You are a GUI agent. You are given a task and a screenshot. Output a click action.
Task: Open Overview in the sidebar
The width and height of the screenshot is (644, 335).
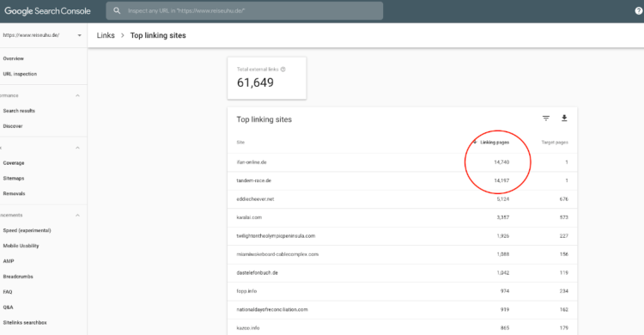click(14, 58)
